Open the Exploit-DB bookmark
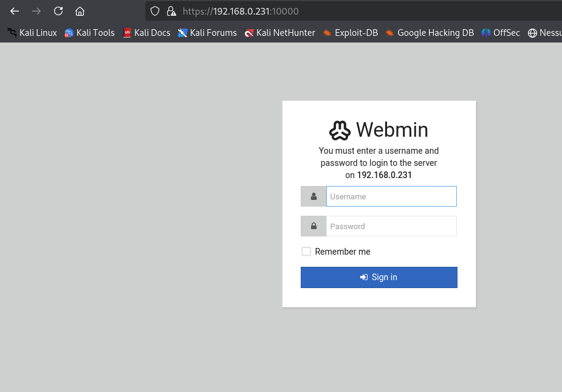Viewport: 562px width, 392px height. pos(350,33)
